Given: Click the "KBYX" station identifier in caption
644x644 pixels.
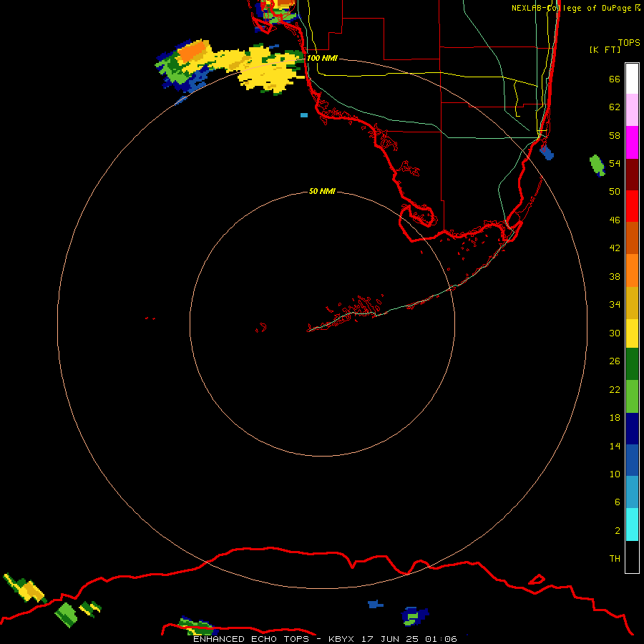Looking at the screenshot, I should [341, 639].
